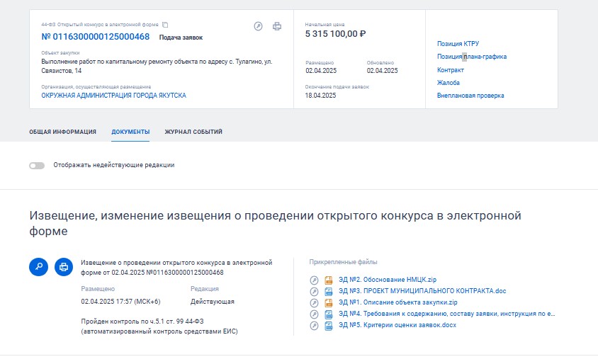Click the Прикрепленные файлы heading
The height and width of the screenshot is (364, 598).
point(343,262)
